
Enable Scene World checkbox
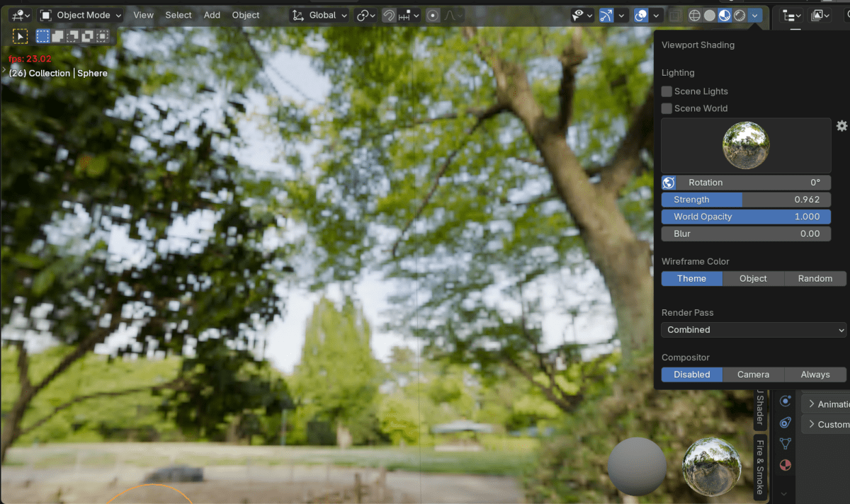coord(667,108)
